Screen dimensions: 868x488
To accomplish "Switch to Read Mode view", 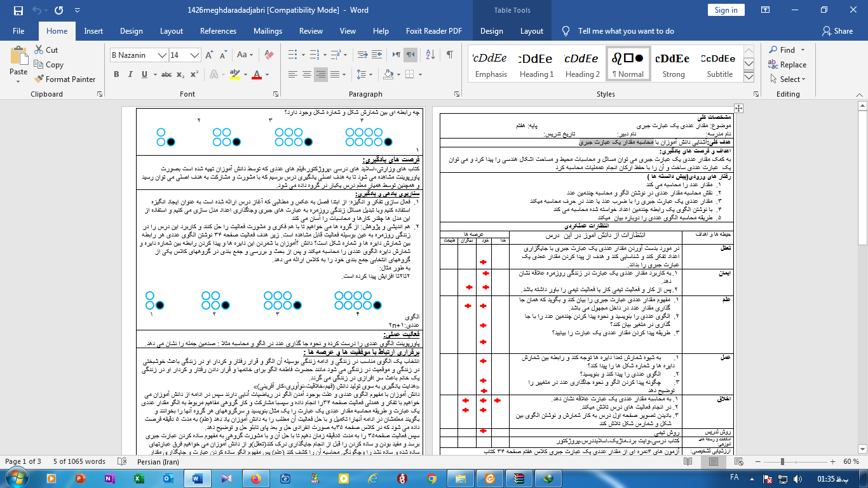I will pyautogui.click(x=686, y=462).
